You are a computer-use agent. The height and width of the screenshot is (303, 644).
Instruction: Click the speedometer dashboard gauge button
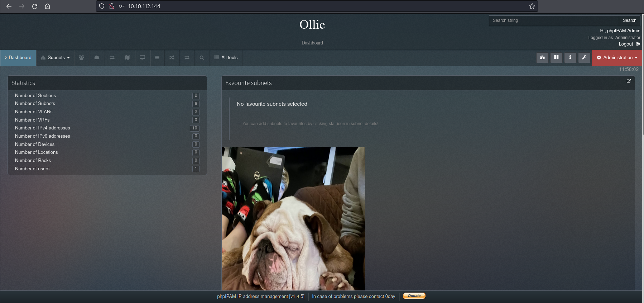pos(542,57)
